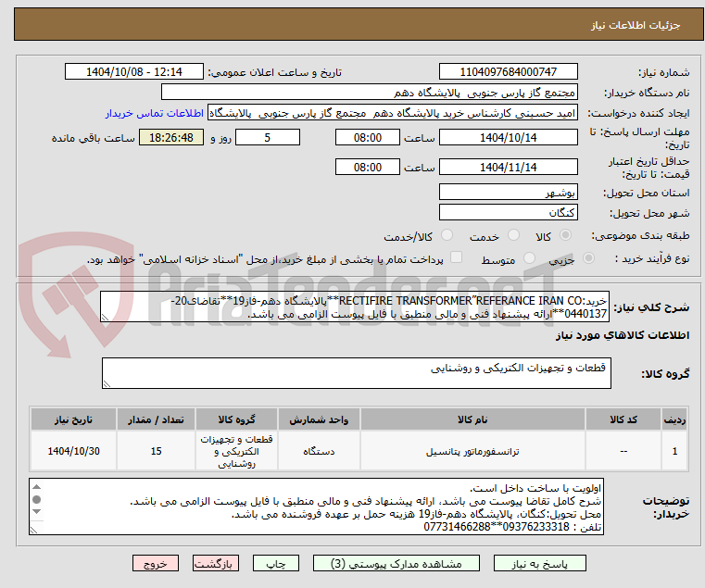Open اطلاعات تماس خریدار link
Image resolution: width=705 pixels, height=588 pixels.
[155, 113]
